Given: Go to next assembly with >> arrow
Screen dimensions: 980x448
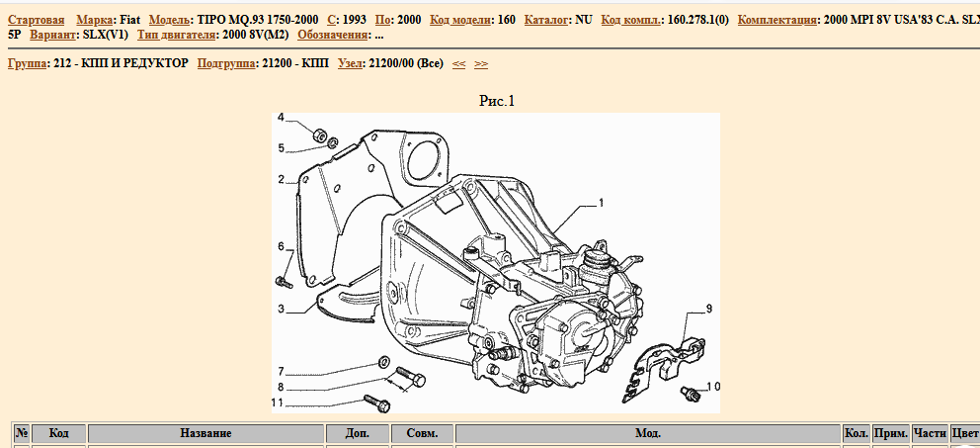Looking at the screenshot, I should (x=481, y=63).
